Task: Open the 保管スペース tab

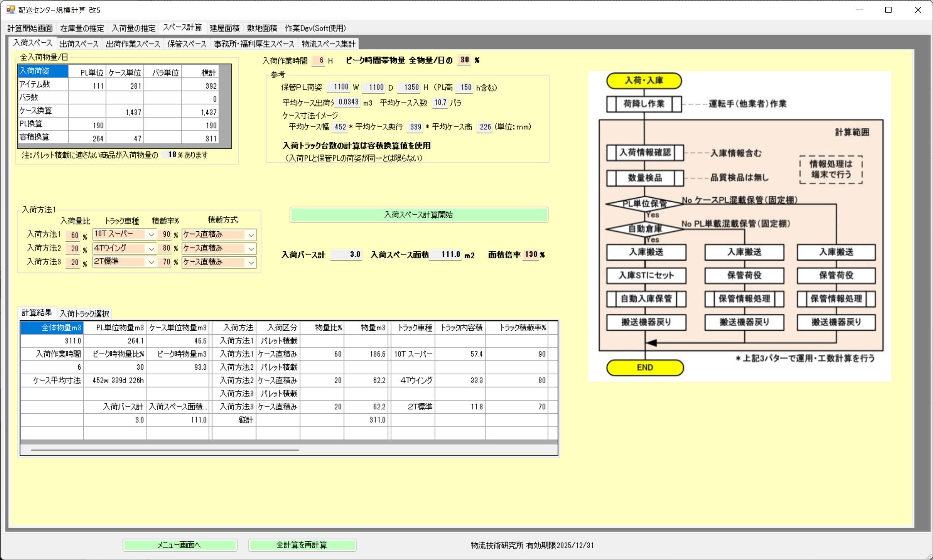Action: 187,44
